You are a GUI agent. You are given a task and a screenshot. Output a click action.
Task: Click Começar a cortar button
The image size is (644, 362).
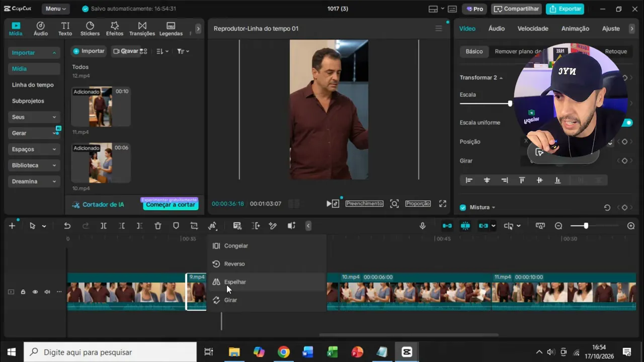pos(171,205)
